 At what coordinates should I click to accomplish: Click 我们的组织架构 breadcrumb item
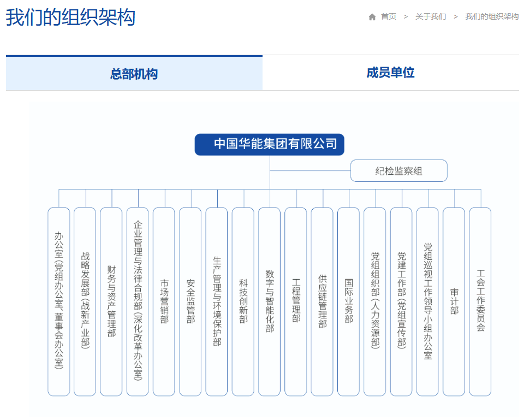(491, 17)
